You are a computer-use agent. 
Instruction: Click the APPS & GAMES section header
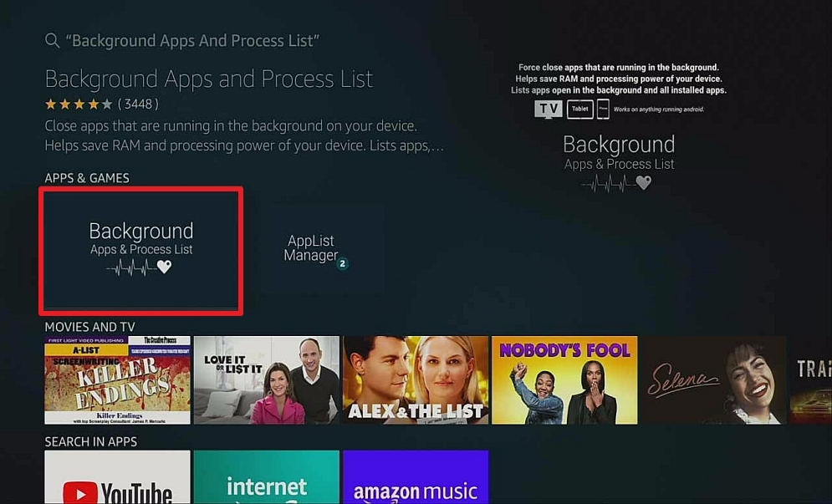[x=87, y=178]
